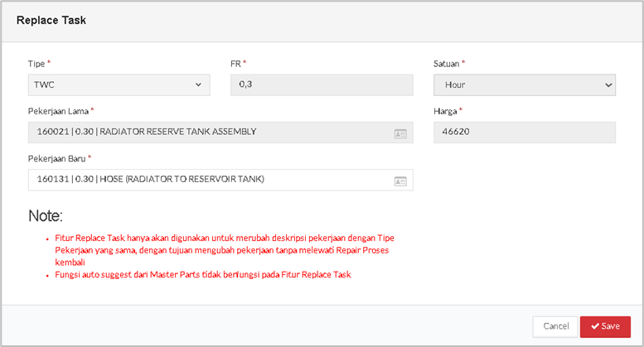Open the Tipe dropdown showing TWC
This screenshot has height=347, width=644.
(119, 85)
